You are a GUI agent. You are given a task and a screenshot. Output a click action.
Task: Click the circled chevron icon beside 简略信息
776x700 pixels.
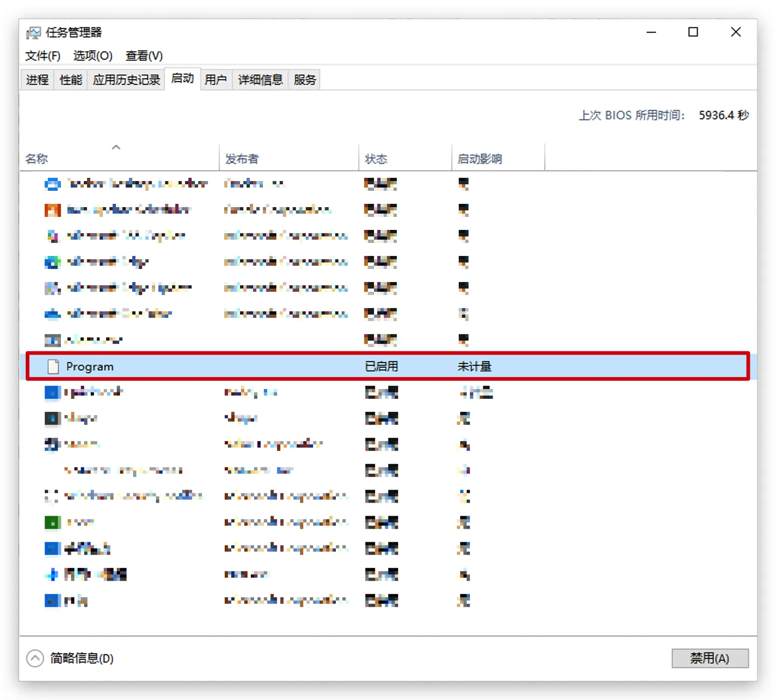click(x=35, y=659)
